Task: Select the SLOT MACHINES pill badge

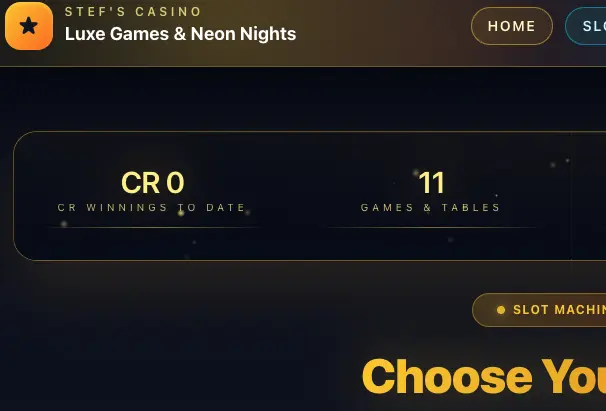Action: click(x=545, y=310)
